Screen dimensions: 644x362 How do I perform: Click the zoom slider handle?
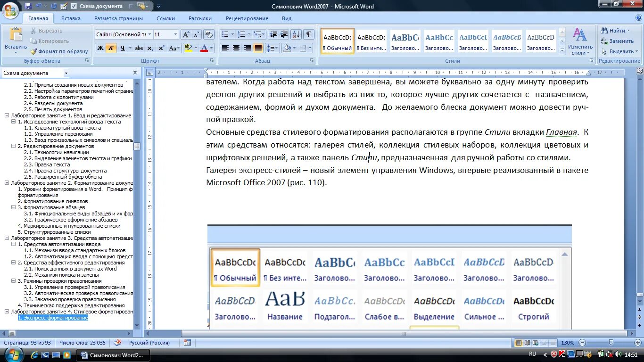(611, 343)
